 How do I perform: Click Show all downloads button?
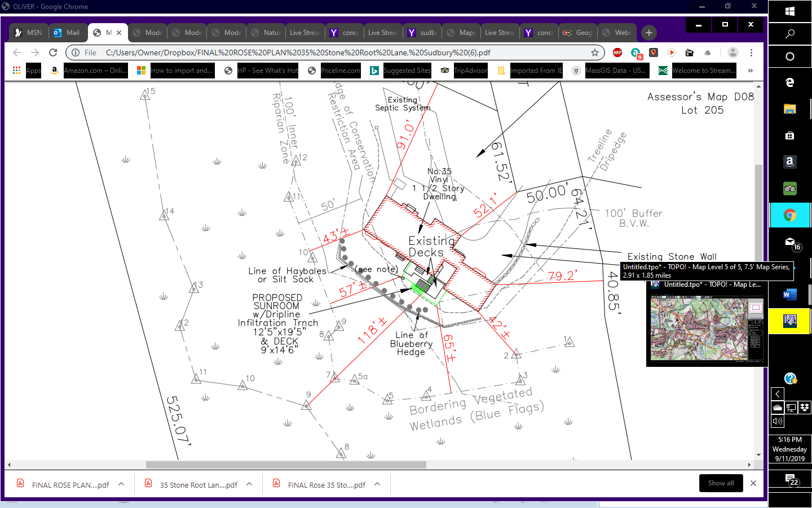(721, 483)
